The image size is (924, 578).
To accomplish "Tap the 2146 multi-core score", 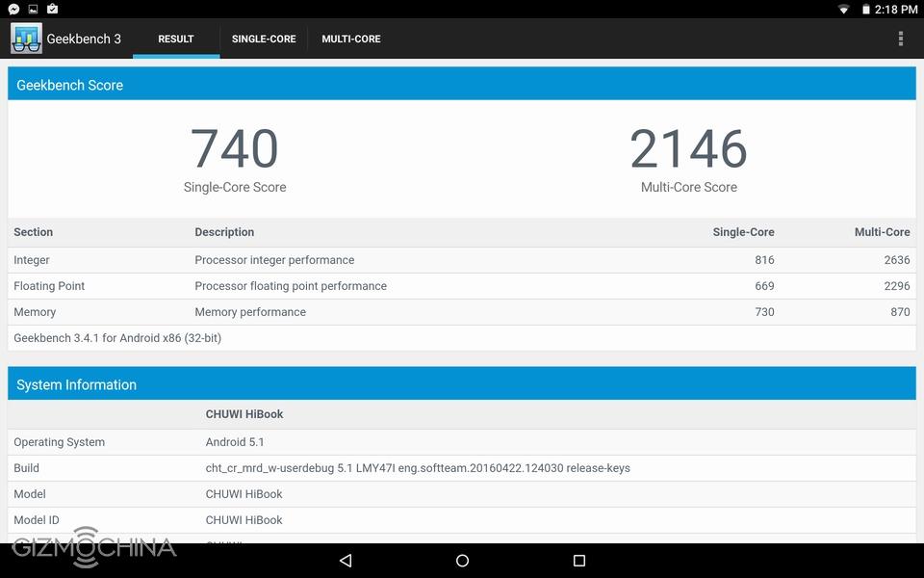I will pyautogui.click(x=688, y=149).
